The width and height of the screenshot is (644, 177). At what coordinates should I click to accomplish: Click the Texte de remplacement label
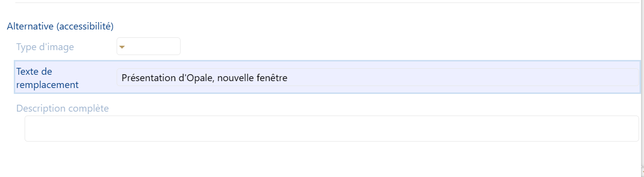click(47, 78)
